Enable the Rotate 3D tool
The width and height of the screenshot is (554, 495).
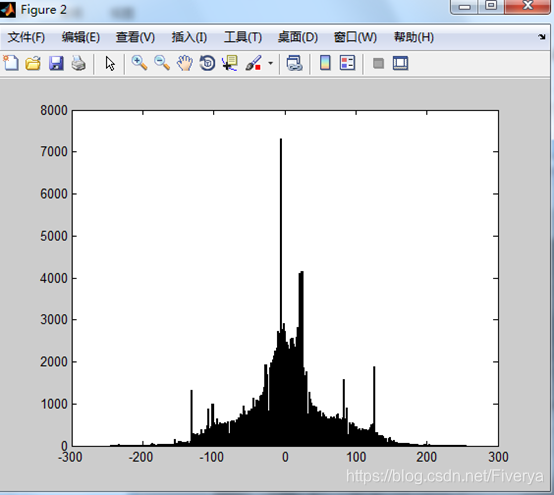pos(207,64)
